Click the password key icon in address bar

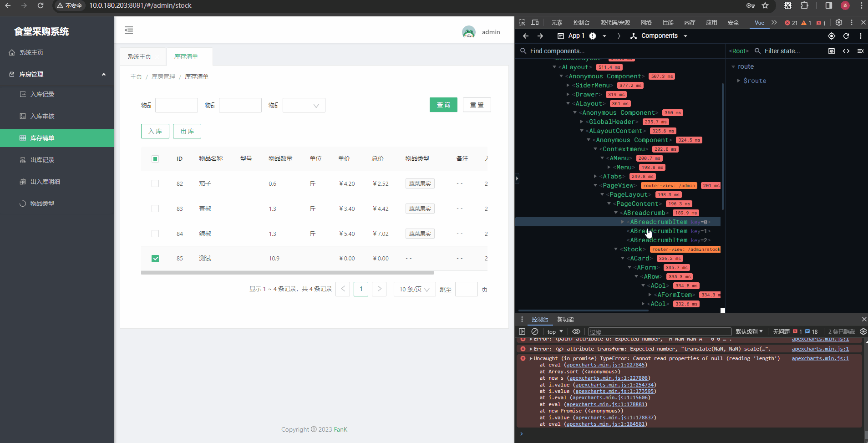(x=751, y=5)
